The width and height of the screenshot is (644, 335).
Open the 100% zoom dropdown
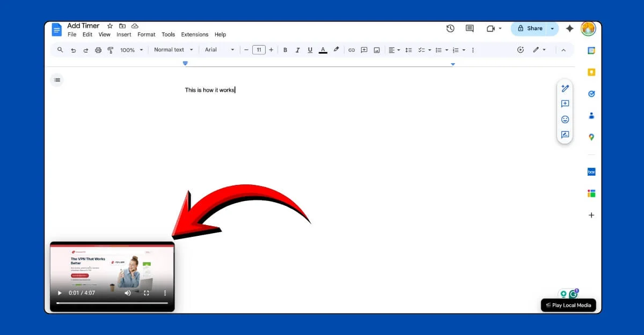[131, 50]
